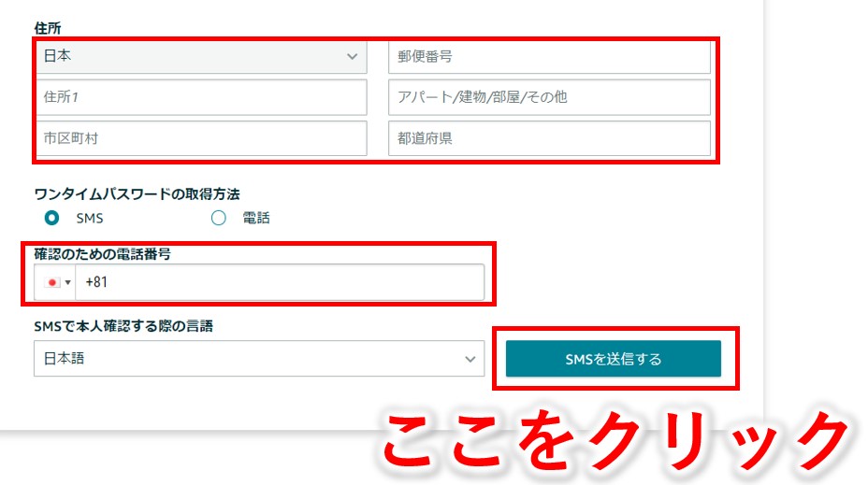Click the 郵便番号 postal code field

tap(549, 56)
